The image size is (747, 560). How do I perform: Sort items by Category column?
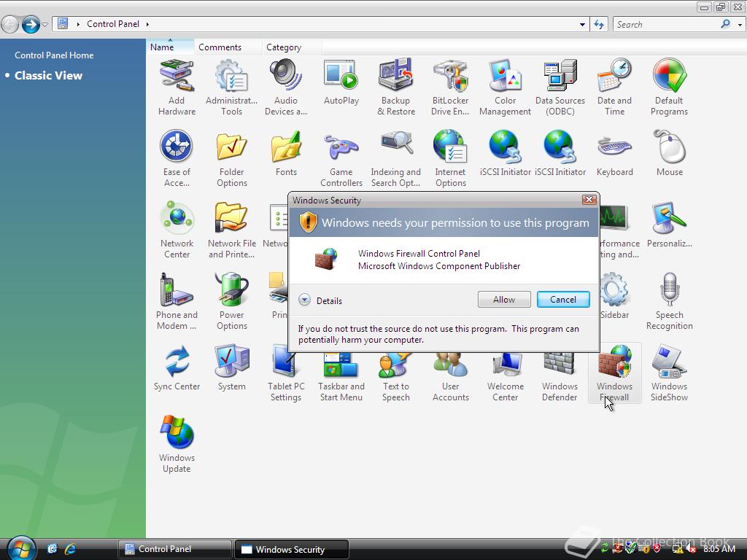[292, 47]
